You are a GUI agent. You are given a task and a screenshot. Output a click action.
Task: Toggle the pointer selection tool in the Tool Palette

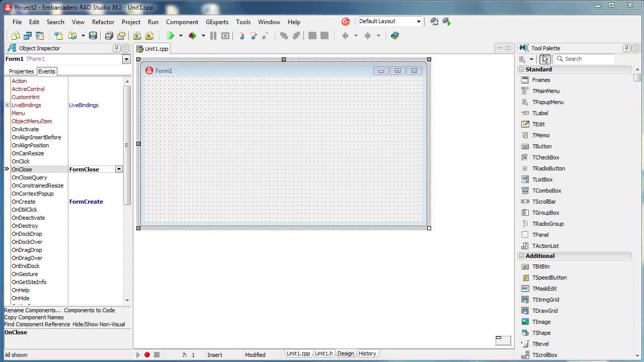pos(545,59)
